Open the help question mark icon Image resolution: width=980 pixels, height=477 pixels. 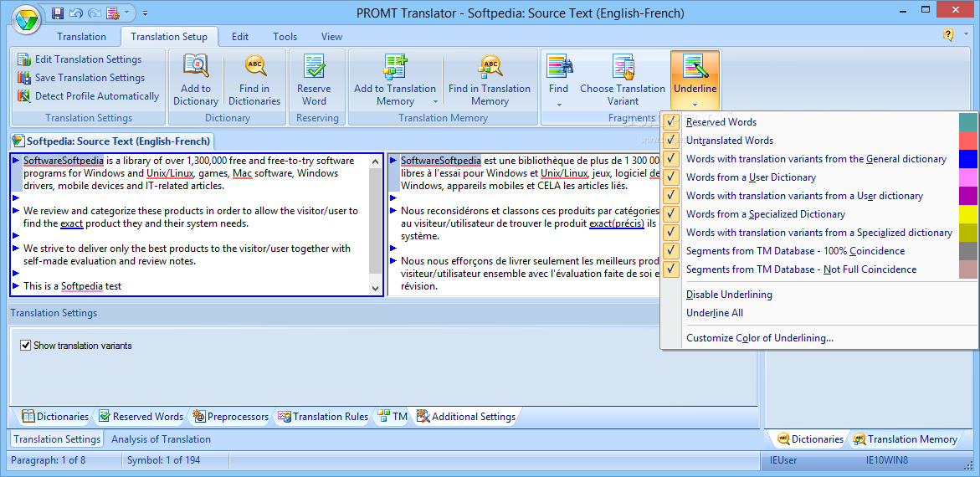[x=948, y=36]
